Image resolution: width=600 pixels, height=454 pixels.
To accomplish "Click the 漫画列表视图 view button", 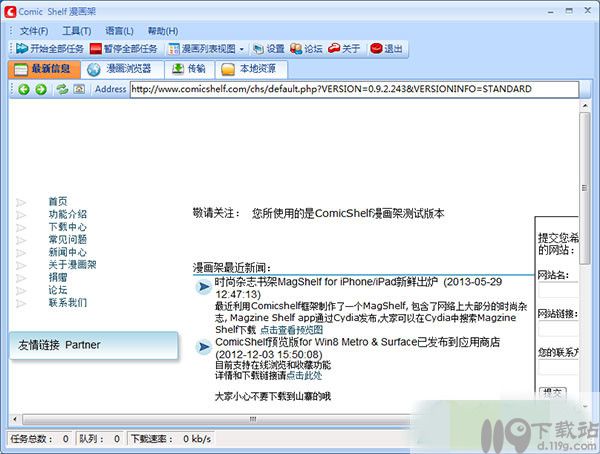I will [x=202, y=49].
